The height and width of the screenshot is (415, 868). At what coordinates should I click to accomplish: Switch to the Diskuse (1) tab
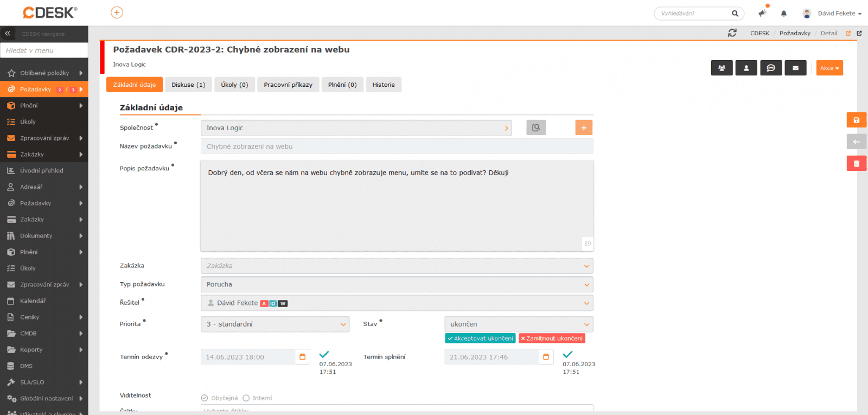pos(188,85)
